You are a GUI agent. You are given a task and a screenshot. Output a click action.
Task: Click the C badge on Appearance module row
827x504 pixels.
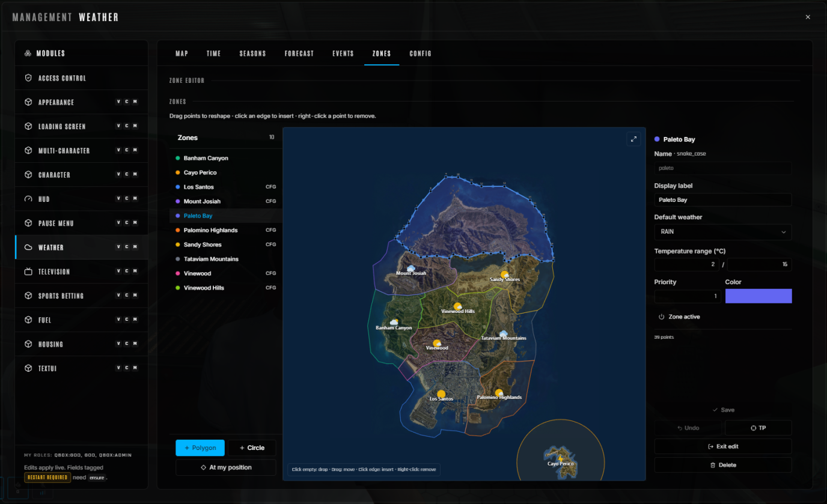click(x=127, y=102)
